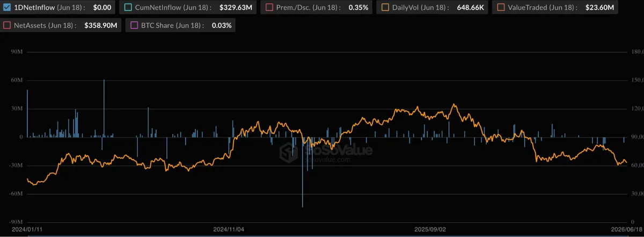Enable the NetAssets series checkbox

(7, 25)
